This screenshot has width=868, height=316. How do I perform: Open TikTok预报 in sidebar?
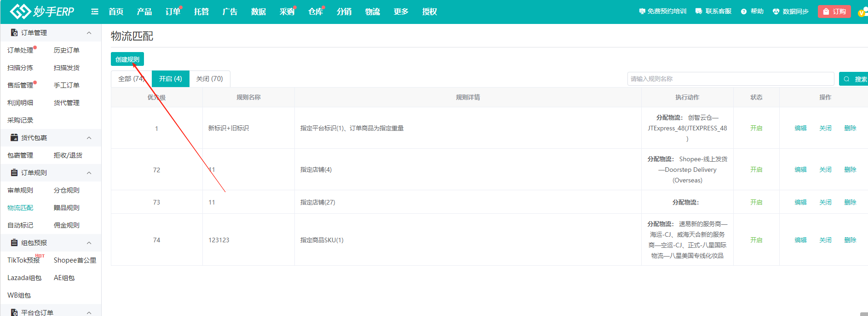tap(23, 260)
